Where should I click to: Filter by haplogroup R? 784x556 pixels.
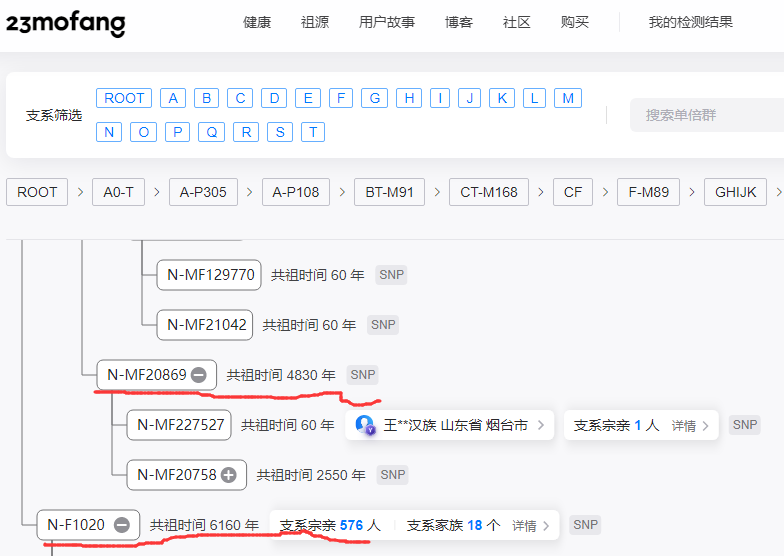click(246, 132)
